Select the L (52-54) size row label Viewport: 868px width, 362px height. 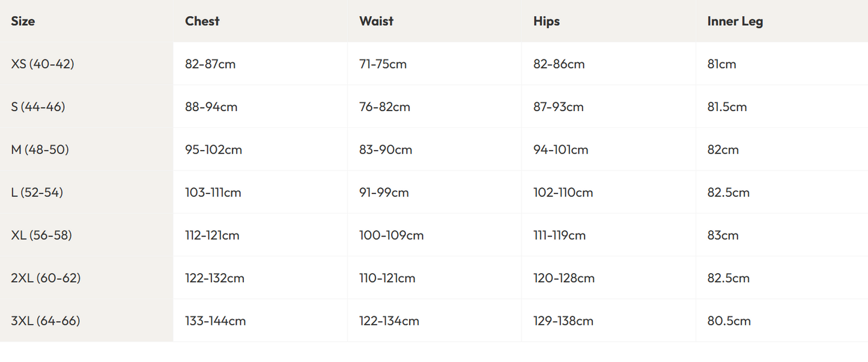tap(37, 193)
